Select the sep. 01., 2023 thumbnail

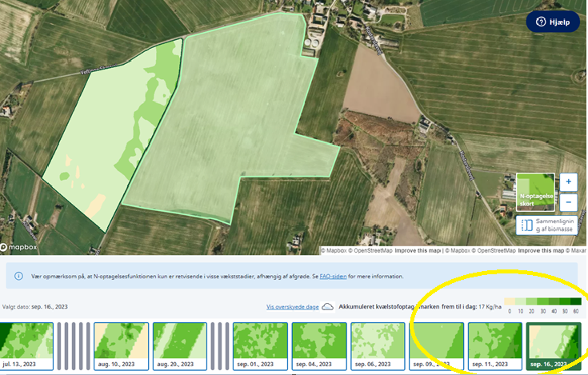(260, 346)
